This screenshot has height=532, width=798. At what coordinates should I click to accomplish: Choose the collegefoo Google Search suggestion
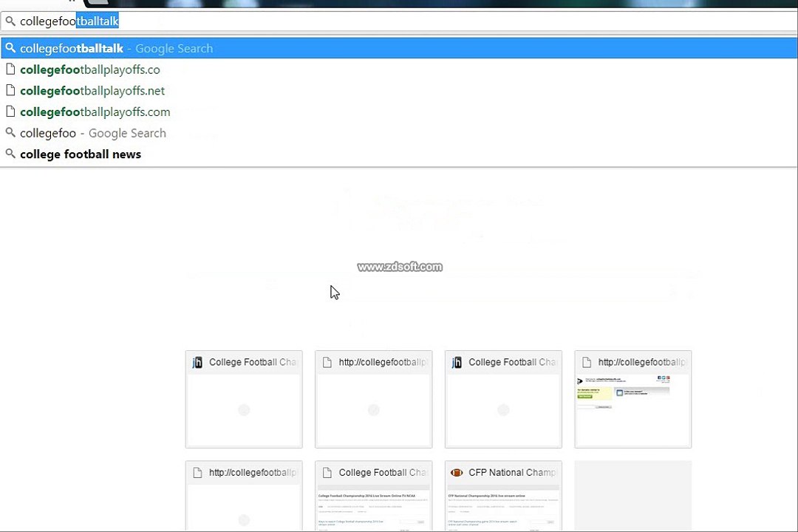tap(399, 133)
